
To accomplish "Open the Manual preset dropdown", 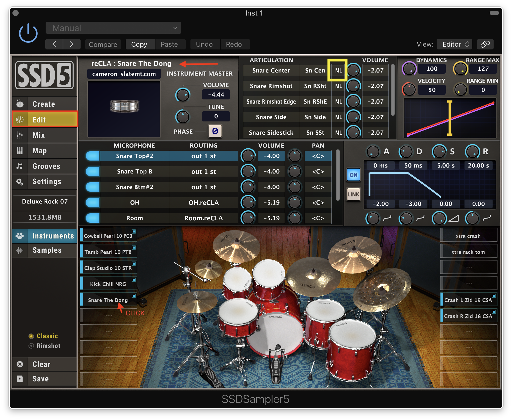I will pyautogui.click(x=113, y=28).
